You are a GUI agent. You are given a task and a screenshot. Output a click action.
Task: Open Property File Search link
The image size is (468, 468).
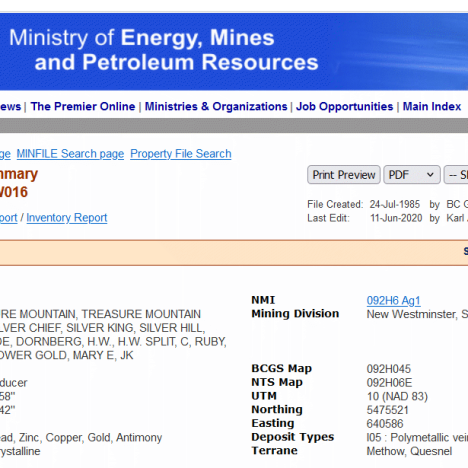(181, 154)
